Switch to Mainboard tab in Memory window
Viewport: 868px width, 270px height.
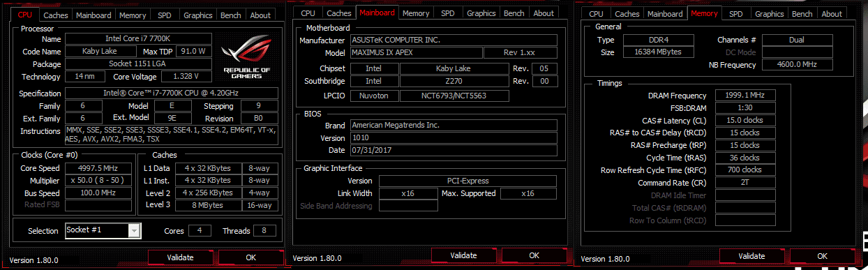tap(665, 13)
